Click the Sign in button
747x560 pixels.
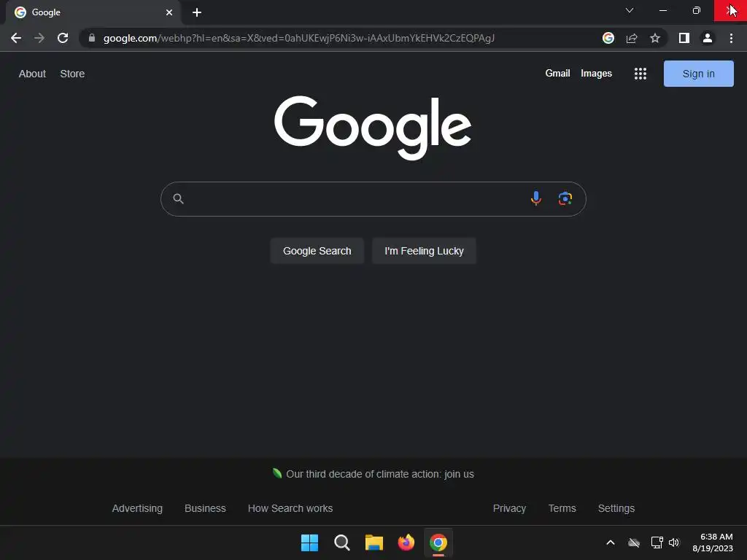pos(698,74)
